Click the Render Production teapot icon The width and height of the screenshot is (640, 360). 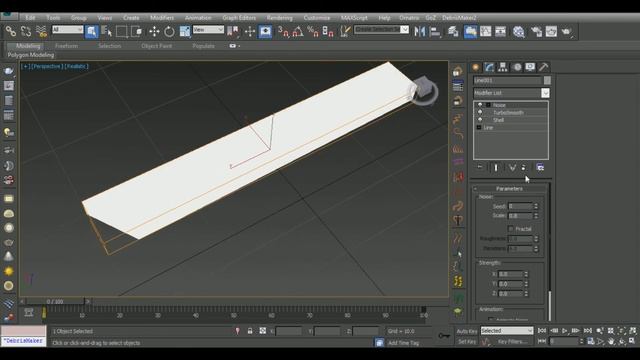coord(567,31)
